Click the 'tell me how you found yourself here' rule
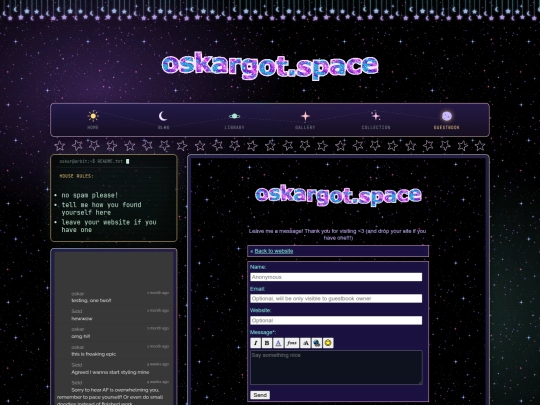Image resolution: width=540 pixels, height=405 pixels. click(x=102, y=209)
